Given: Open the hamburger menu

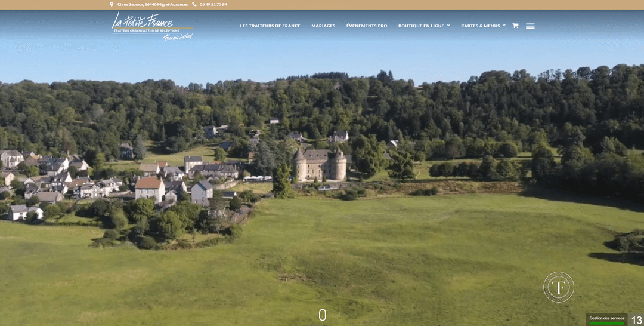Looking at the screenshot, I should click(x=530, y=26).
